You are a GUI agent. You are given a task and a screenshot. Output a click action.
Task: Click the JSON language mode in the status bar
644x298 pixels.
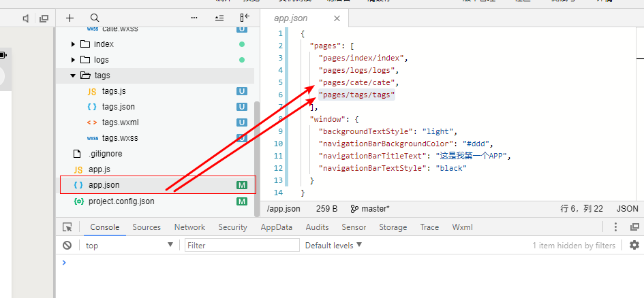(627, 209)
